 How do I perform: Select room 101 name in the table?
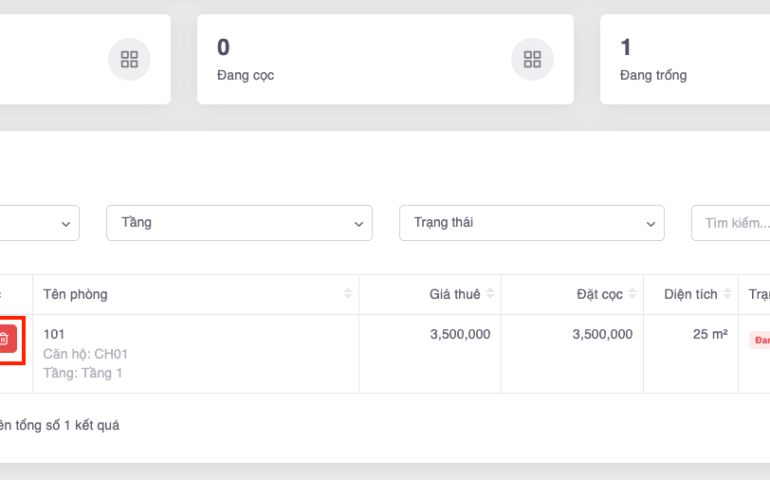point(54,334)
